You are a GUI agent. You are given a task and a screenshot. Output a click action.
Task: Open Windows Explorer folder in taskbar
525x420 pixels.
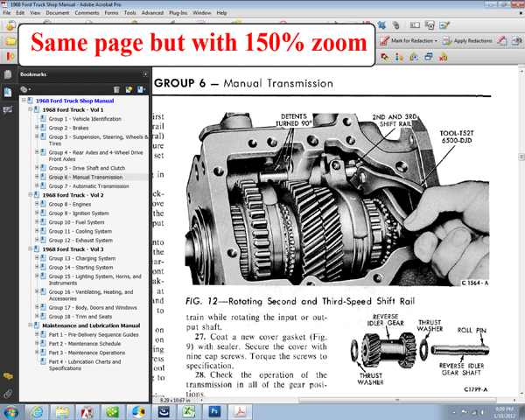[62, 412]
